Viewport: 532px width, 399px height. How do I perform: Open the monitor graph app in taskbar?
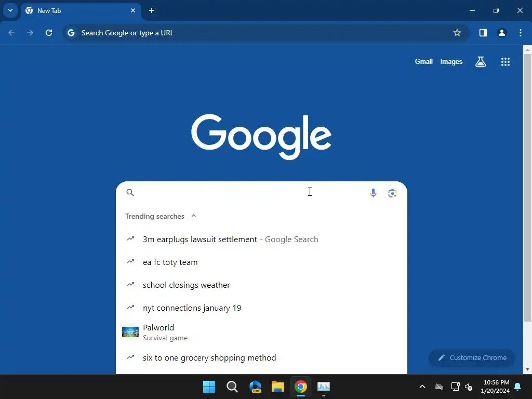[324, 387]
